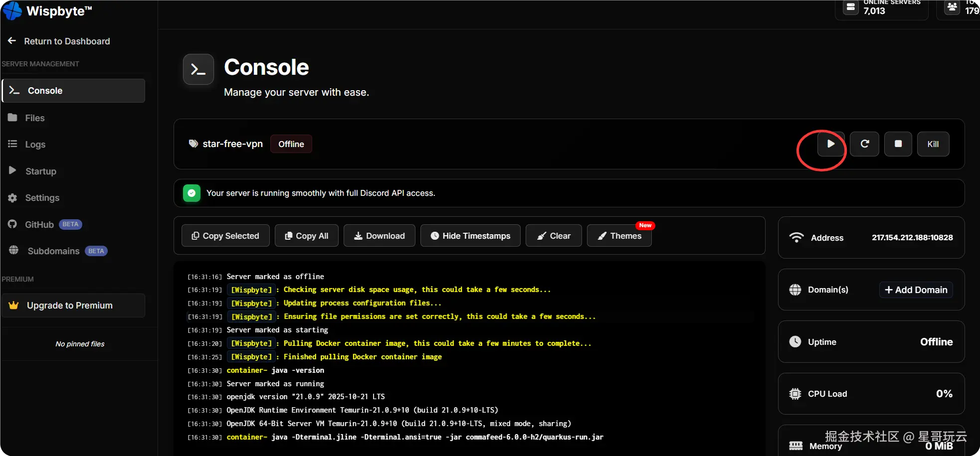Viewport: 980px width, 456px height.
Task: Click the Startup play icon in sidebar
Action: point(12,170)
